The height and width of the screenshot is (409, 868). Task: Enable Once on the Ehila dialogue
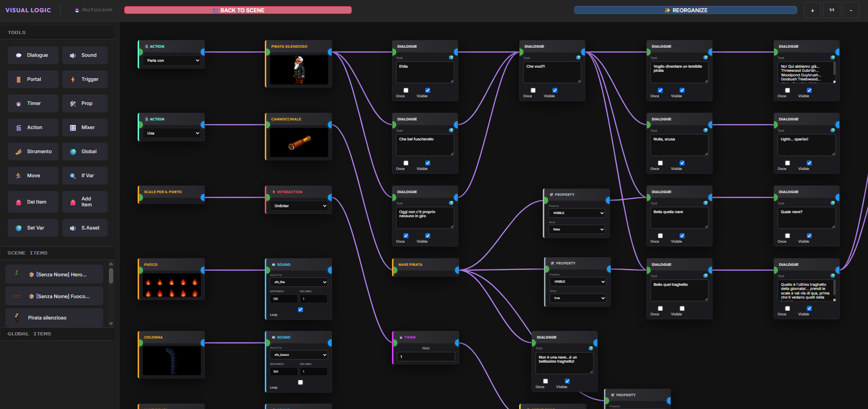click(x=406, y=90)
